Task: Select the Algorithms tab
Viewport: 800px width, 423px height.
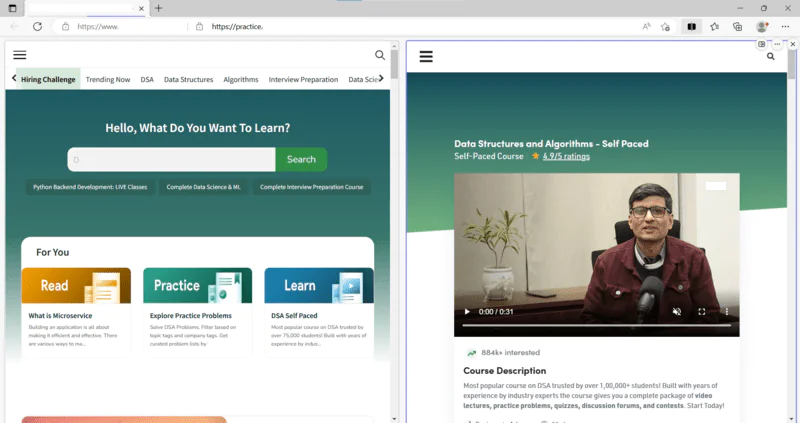Action: click(241, 80)
